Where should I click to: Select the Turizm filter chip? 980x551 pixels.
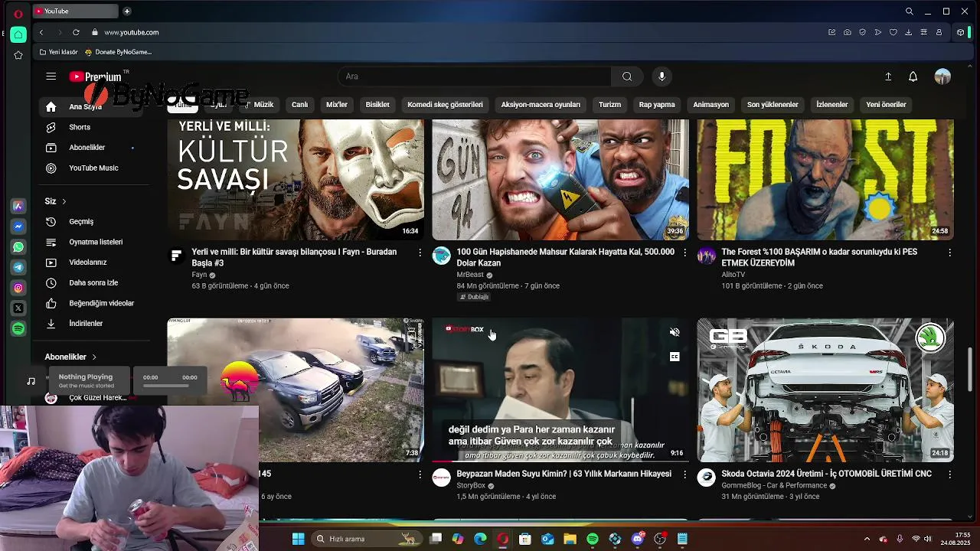pos(609,105)
